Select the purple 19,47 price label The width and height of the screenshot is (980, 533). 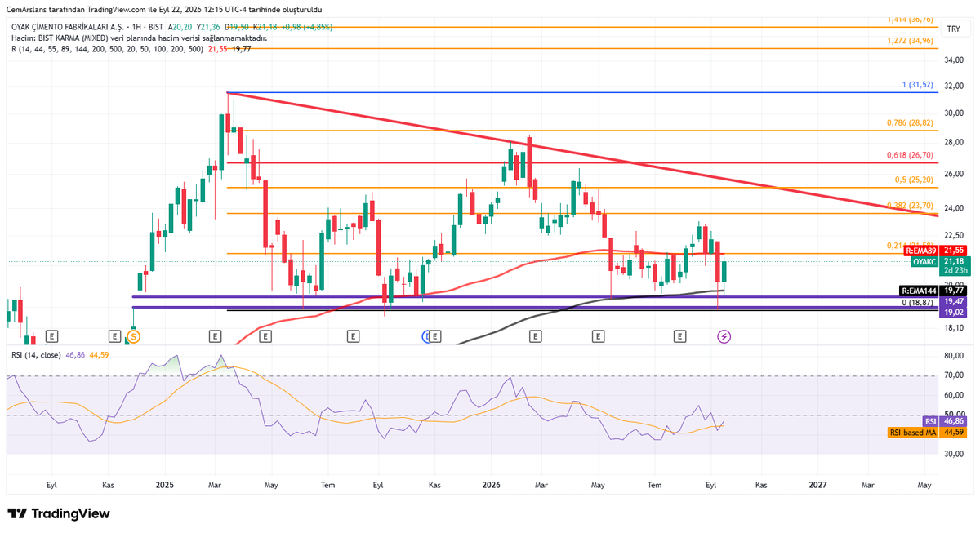[954, 301]
